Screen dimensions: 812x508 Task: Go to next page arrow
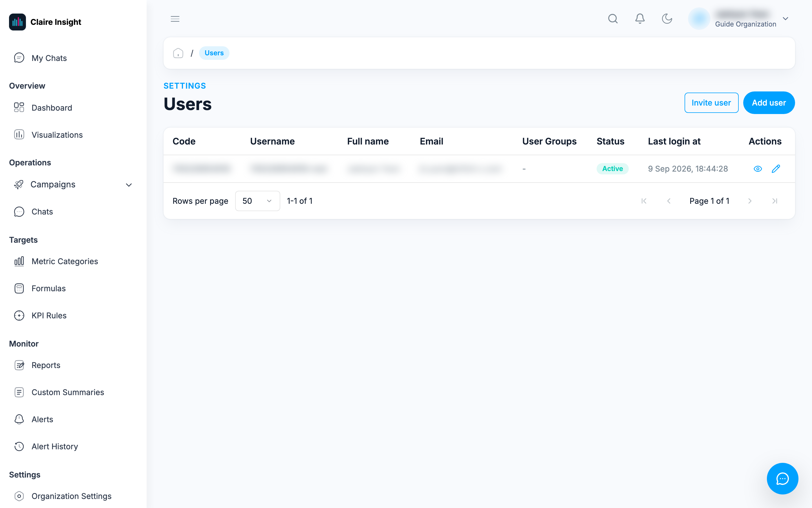(750, 201)
